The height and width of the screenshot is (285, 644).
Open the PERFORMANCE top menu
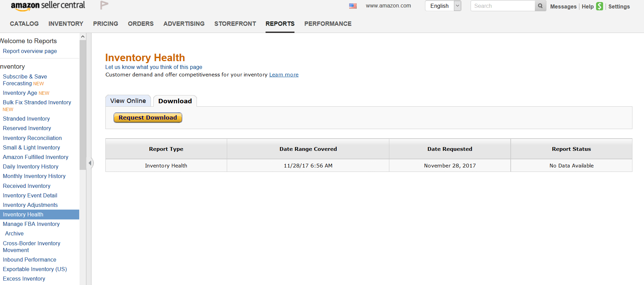pos(328,24)
